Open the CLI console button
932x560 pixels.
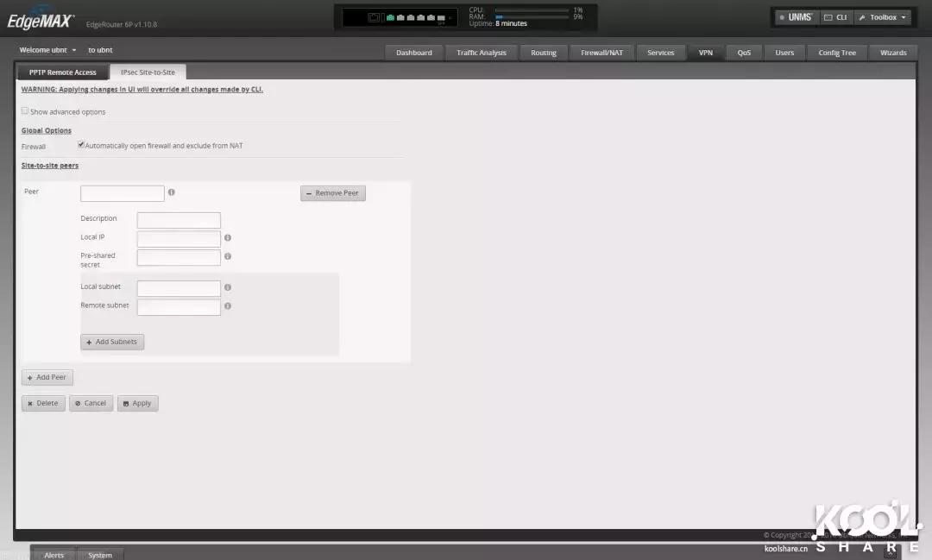(835, 17)
